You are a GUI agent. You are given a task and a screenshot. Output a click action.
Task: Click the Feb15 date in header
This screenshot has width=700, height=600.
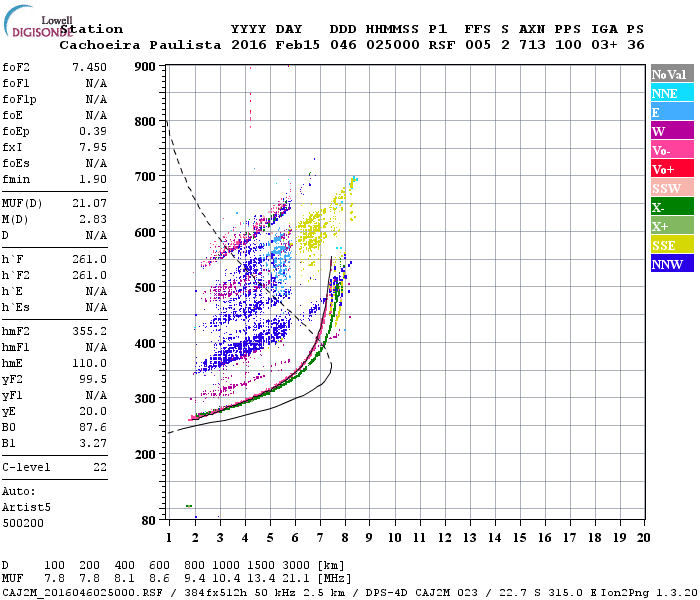[x=297, y=45]
